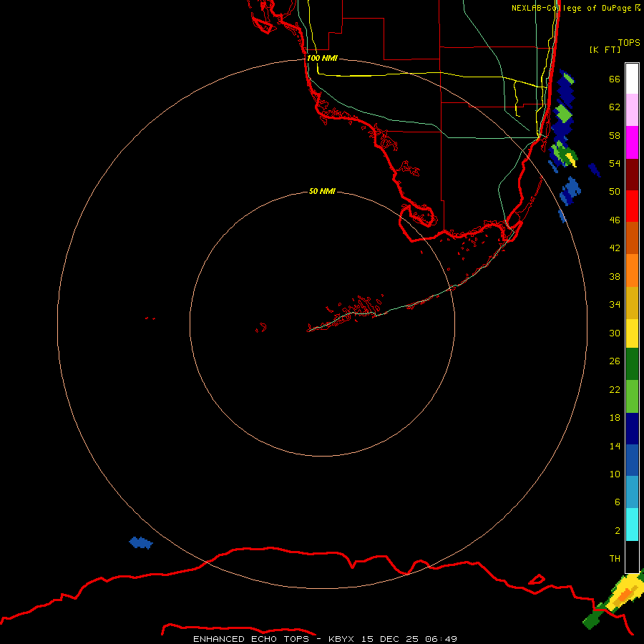Select the 42 legend value

coord(615,248)
